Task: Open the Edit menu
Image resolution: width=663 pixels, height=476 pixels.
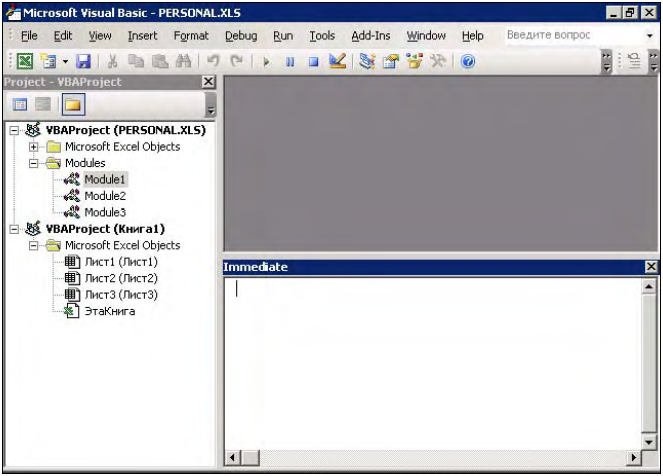Action: [63, 36]
